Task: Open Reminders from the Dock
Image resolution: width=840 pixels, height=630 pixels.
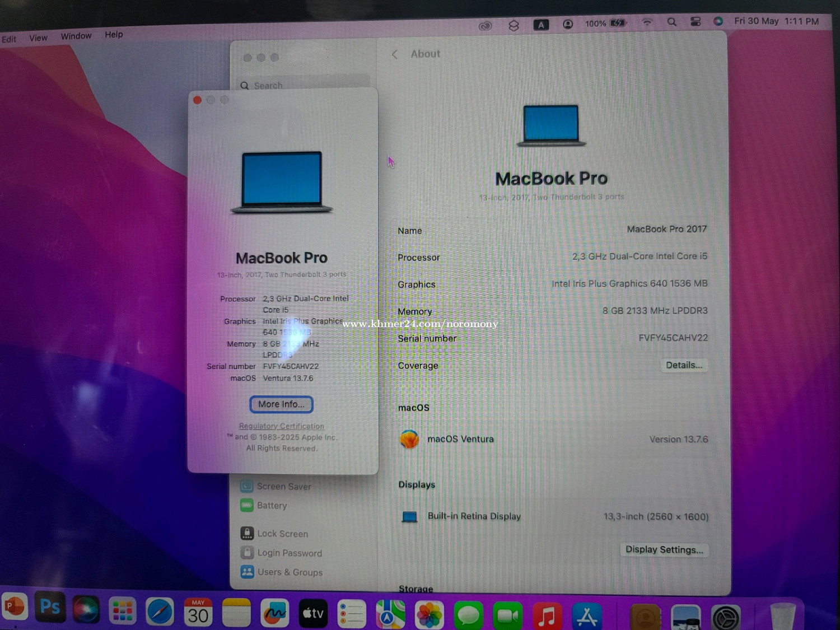Action: coord(352,614)
